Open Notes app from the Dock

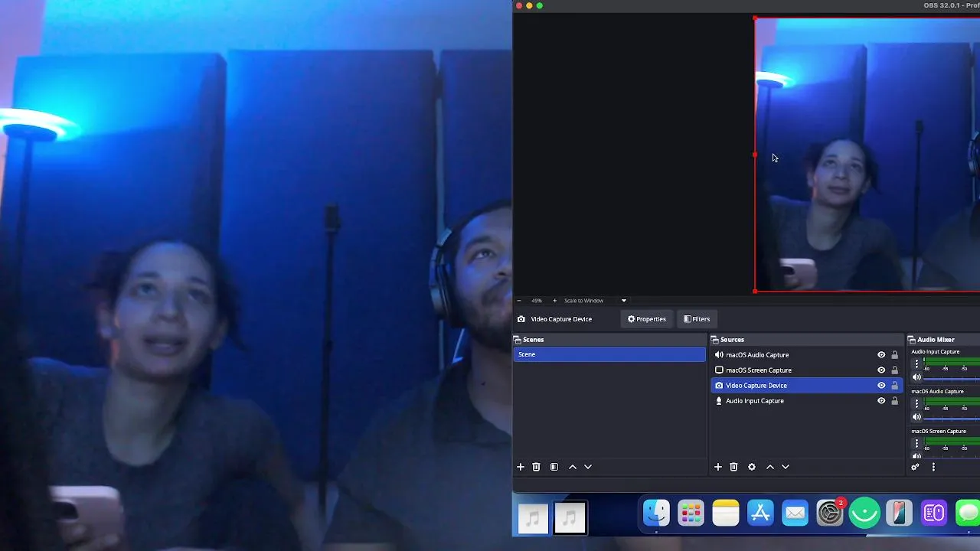(726, 513)
